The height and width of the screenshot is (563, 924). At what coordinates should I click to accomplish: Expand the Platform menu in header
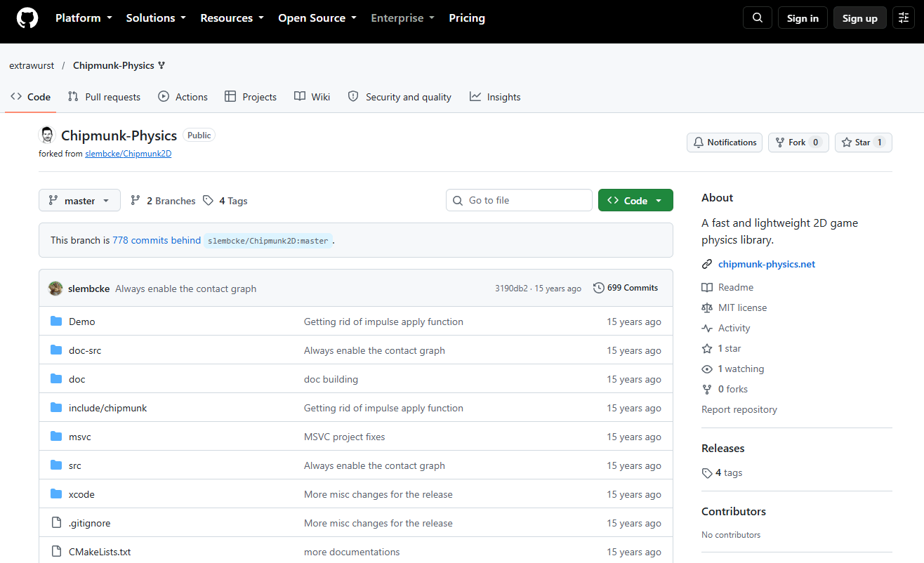coord(86,18)
